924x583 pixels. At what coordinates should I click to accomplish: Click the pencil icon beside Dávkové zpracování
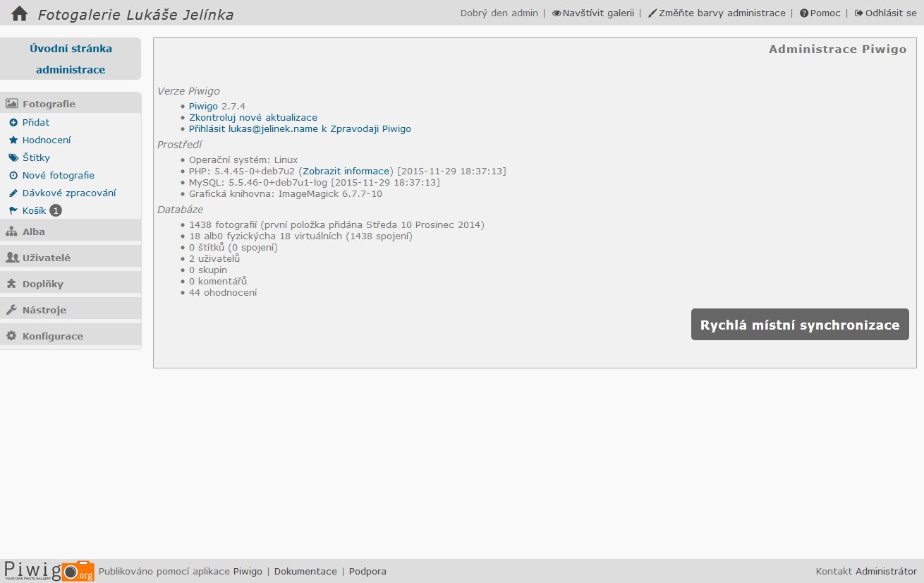(13, 193)
